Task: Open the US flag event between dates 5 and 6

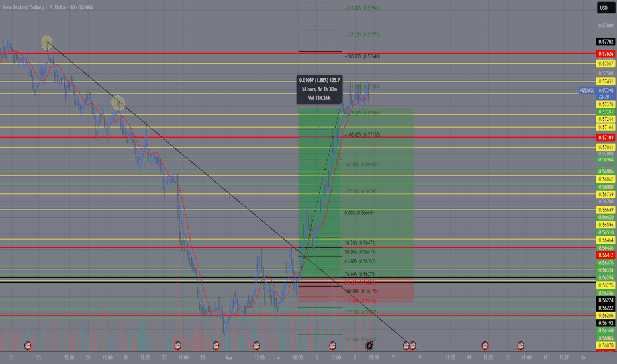Action: tap(332, 346)
